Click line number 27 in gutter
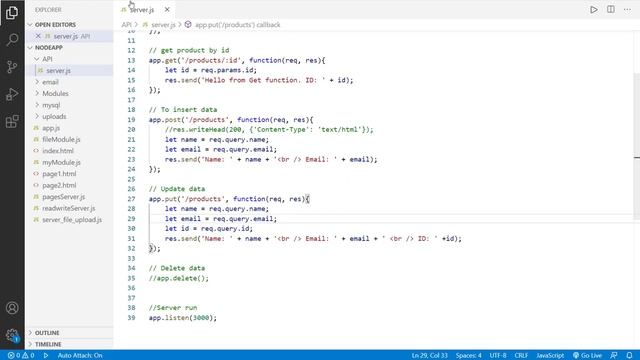This screenshot has height=360, width=640. pos(131,199)
